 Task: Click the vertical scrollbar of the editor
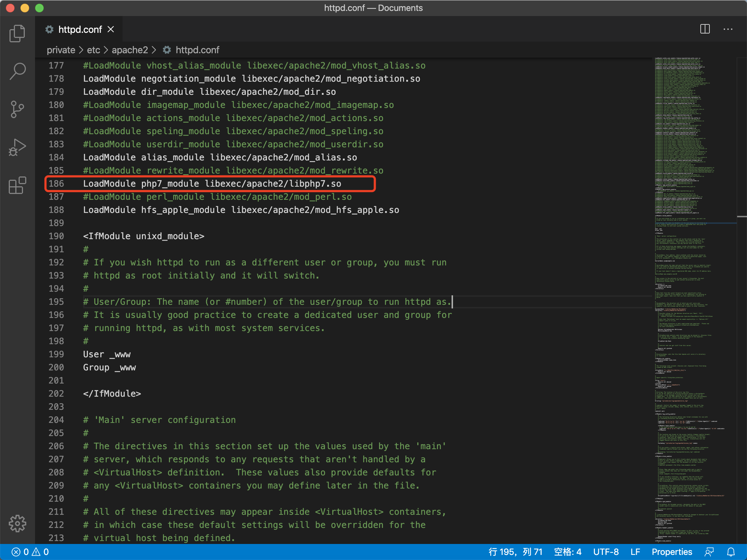742,300
